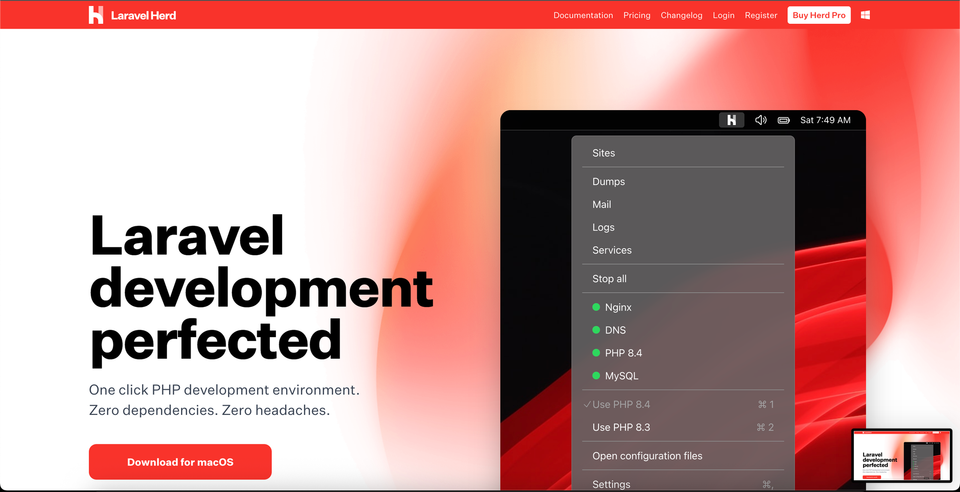
Task: Click the Login link
Action: 724,15
